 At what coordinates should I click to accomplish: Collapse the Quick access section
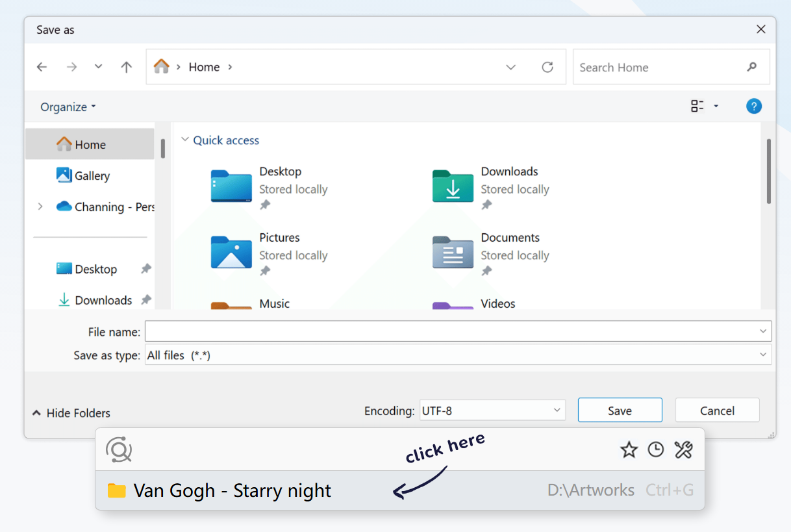pyautogui.click(x=186, y=140)
